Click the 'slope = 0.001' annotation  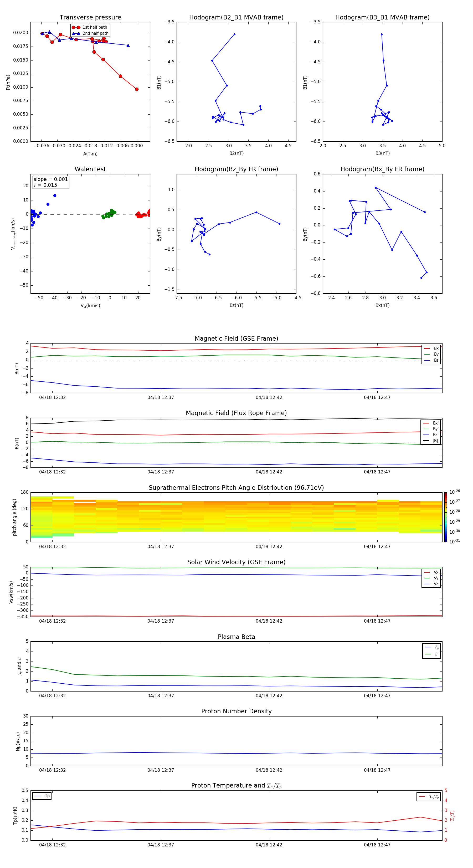pyautogui.click(x=51, y=179)
